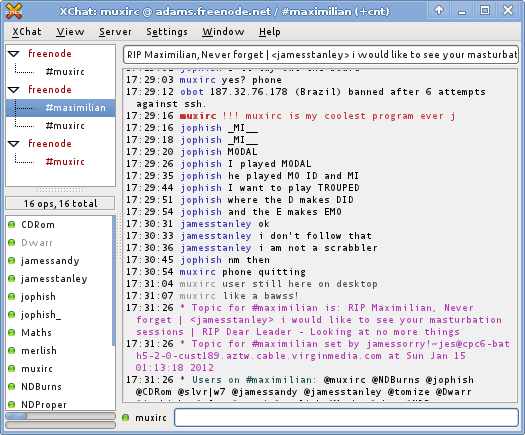Click the red bold muxirc nick in chat
Image resolution: width=525 pixels, height=435 pixels.
click(x=198, y=116)
